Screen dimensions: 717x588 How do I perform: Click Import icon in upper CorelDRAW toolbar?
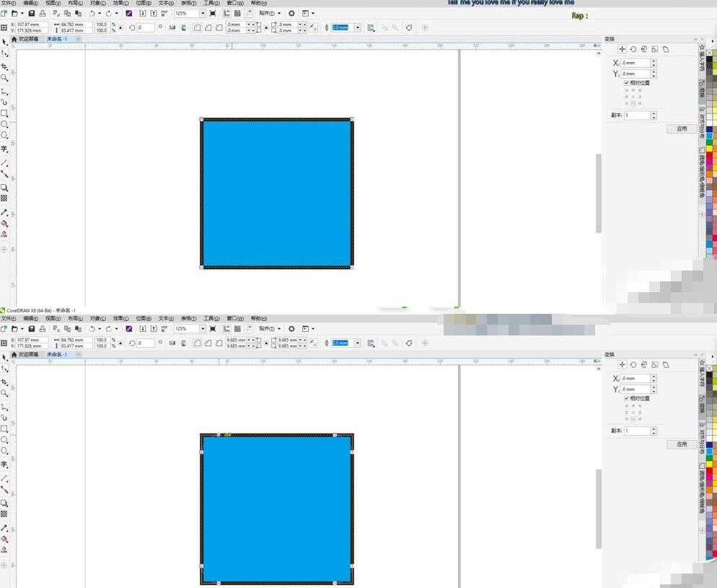point(143,13)
